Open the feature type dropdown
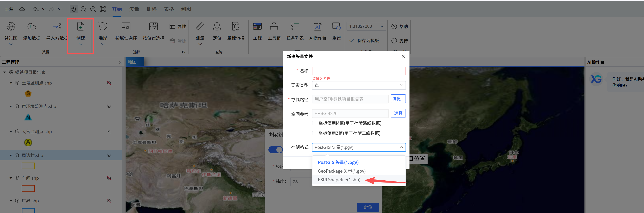Screen dimensions: 644x213 [358, 85]
